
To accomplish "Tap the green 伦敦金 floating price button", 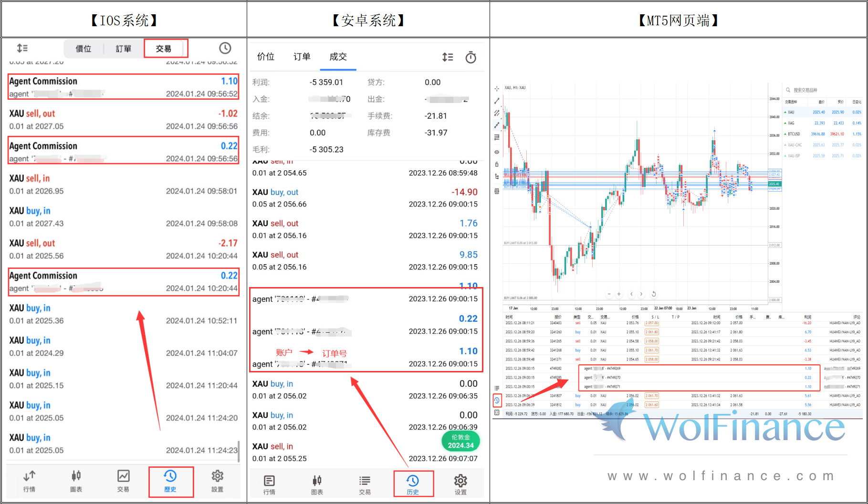I will 460,442.
